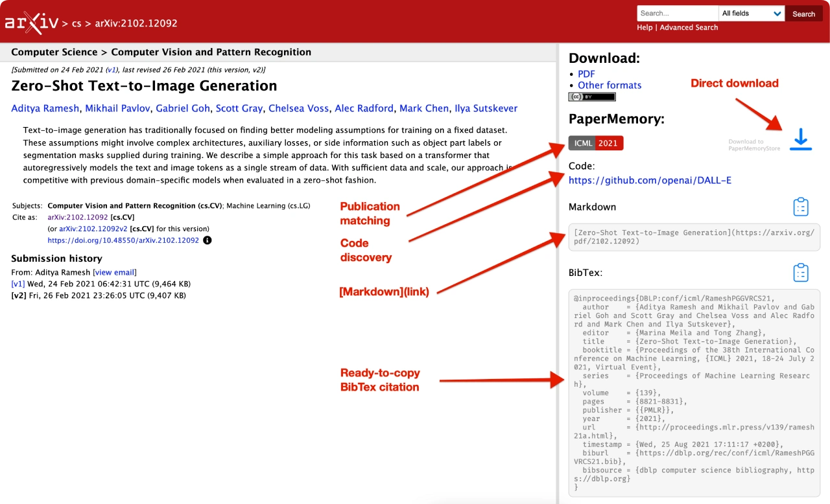Open the PDF download link
Screen dimensions: 830x504
pyautogui.click(x=586, y=74)
